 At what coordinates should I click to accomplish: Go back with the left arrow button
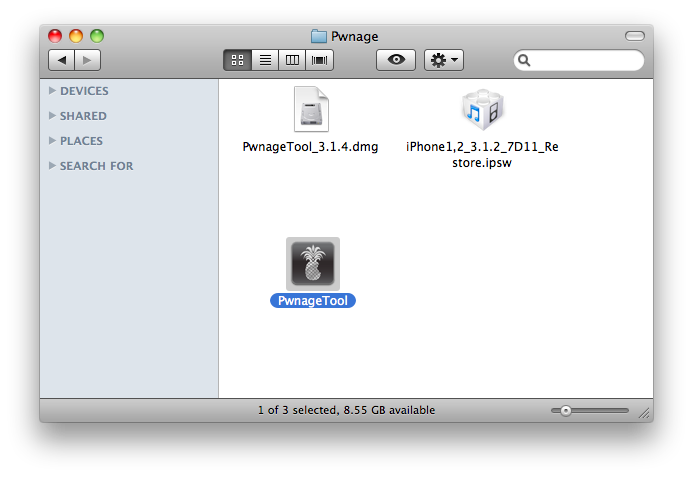[x=63, y=61]
